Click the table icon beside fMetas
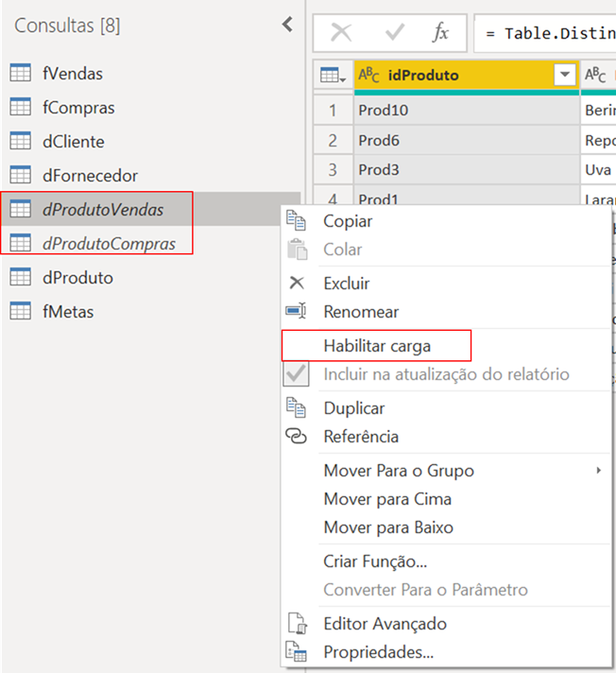 (20, 311)
